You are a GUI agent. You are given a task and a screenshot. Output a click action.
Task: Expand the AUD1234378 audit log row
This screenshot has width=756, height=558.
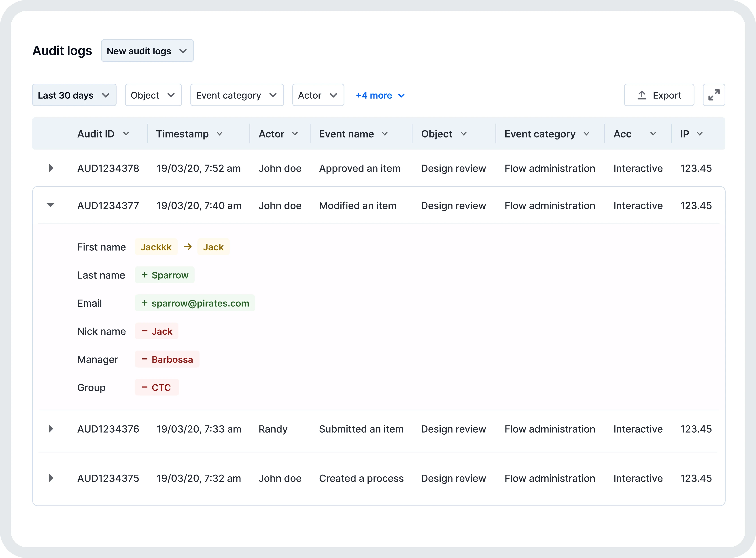pos(51,168)
